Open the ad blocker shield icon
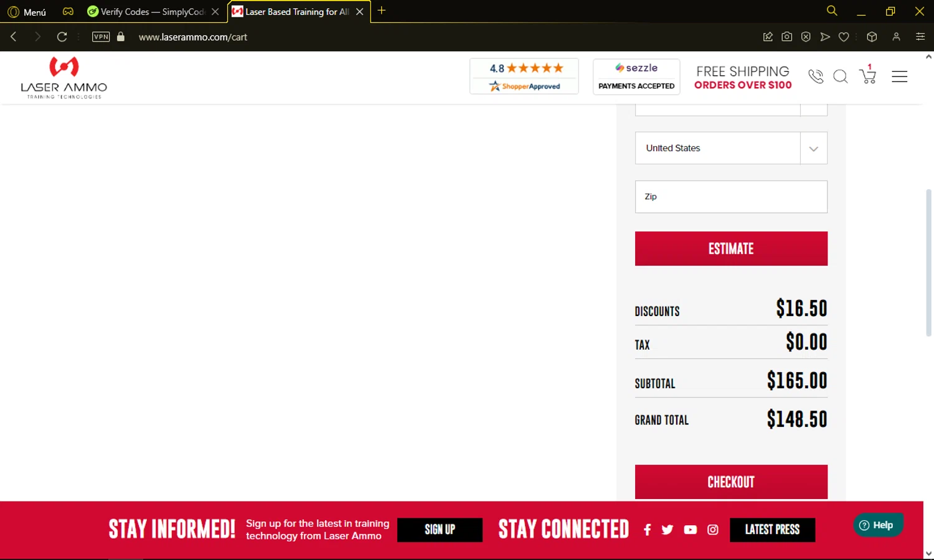The width and height of the screenshot is (934, 560). (806, 37)
